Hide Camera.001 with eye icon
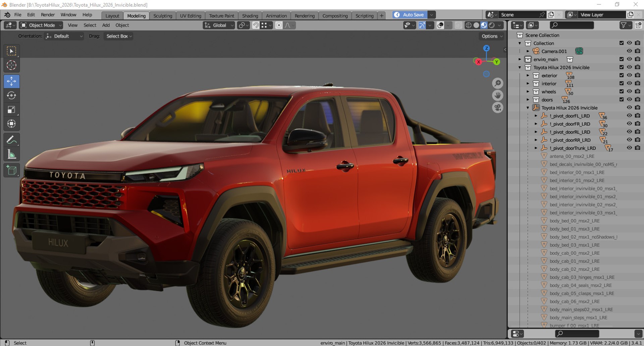The image size is (644, 346). 629,51
